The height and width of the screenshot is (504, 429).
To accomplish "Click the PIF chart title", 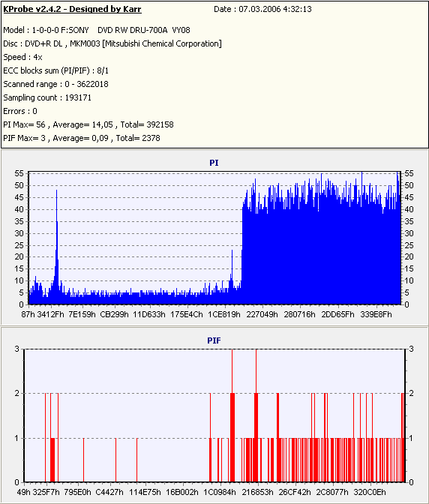I will [214, 340].
